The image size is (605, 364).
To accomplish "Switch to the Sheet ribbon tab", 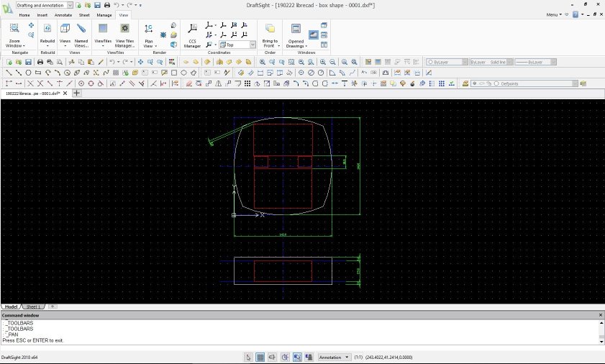I will point(84,15).
